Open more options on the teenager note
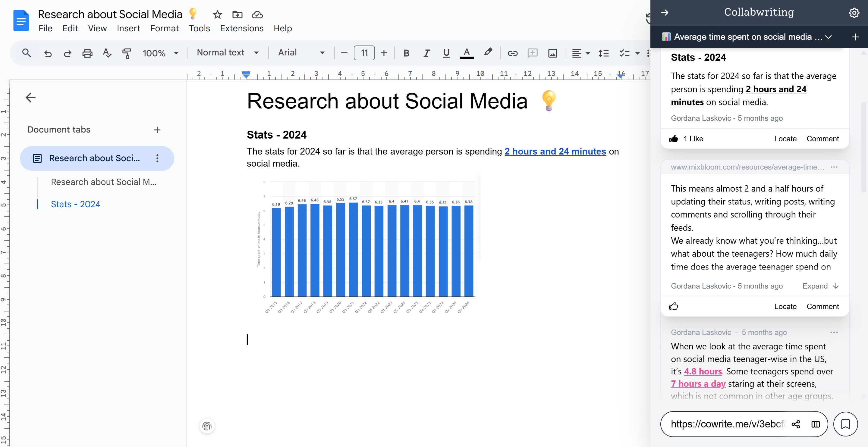 [x=834, y=332]
